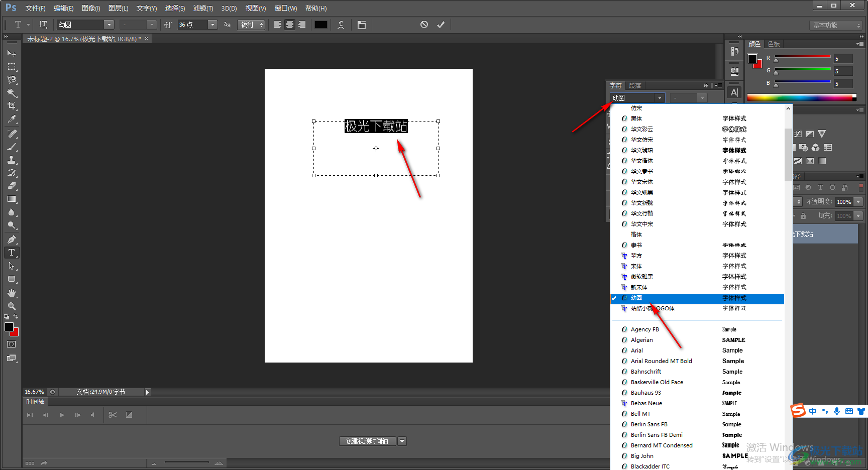
Task: Select the Clone Stamp tool
Action: [x=12, y=160]
